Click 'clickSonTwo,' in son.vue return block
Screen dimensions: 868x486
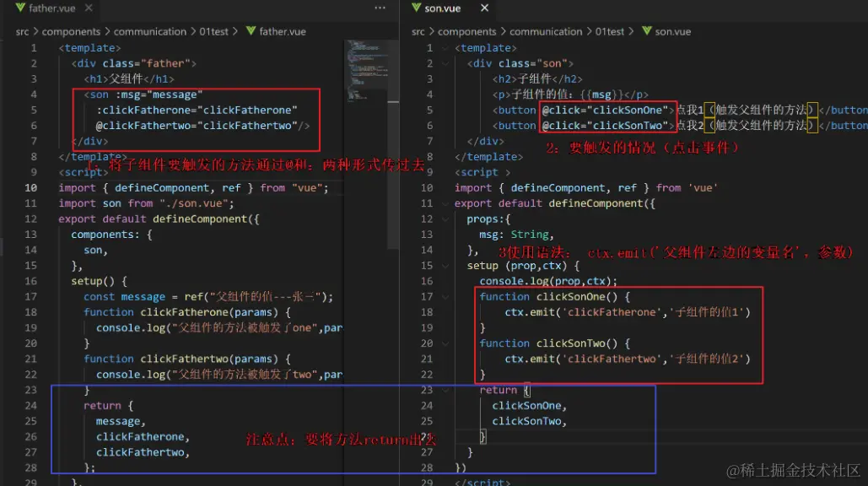tap(529, 421)
